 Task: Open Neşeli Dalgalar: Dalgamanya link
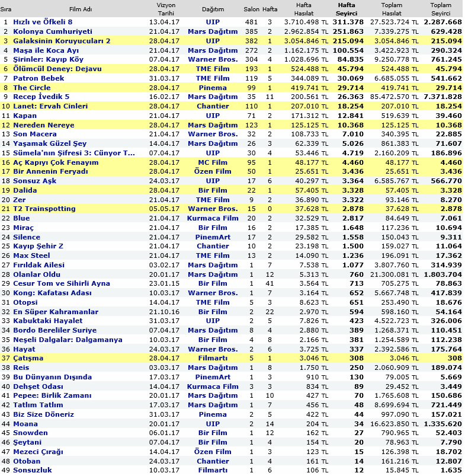[x=68, y=340]
